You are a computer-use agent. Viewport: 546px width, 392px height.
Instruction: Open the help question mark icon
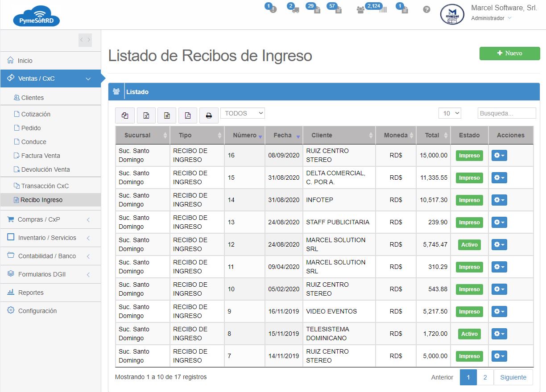point(426,9)
